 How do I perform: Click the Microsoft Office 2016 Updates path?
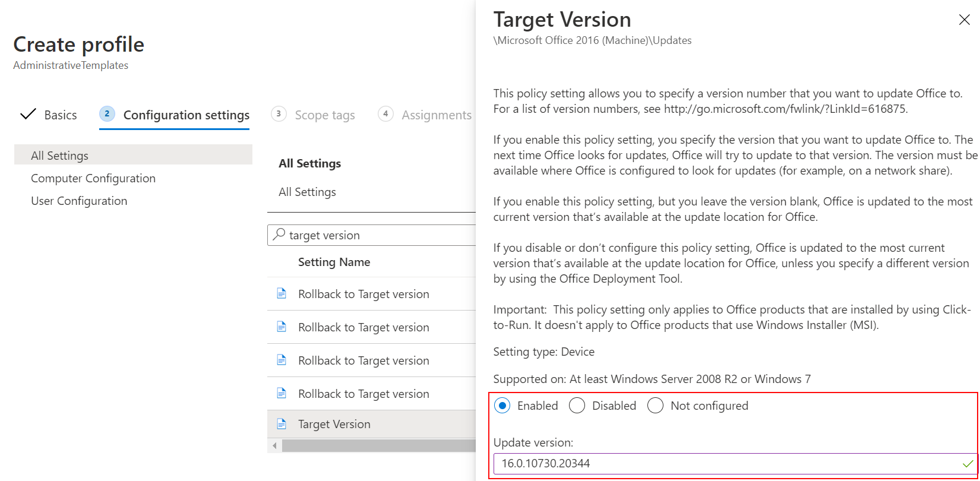593,40
